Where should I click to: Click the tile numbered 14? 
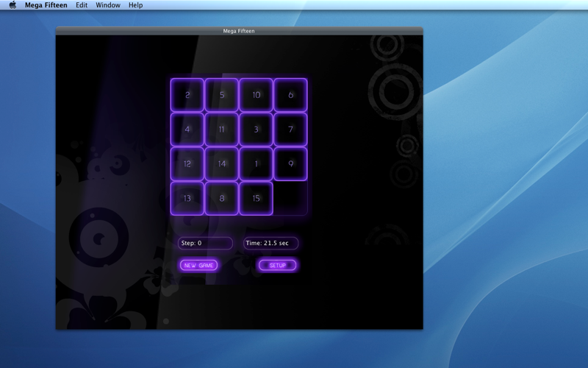(222, 163)
